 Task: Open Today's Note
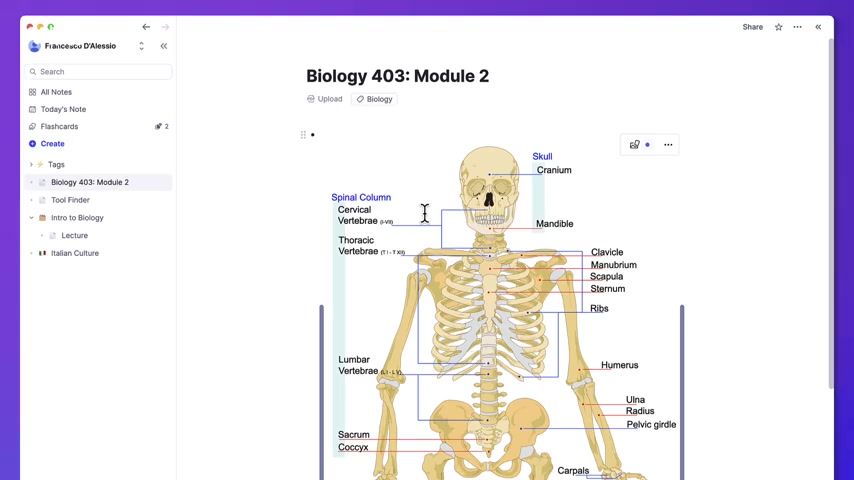[x=62, y=109]
